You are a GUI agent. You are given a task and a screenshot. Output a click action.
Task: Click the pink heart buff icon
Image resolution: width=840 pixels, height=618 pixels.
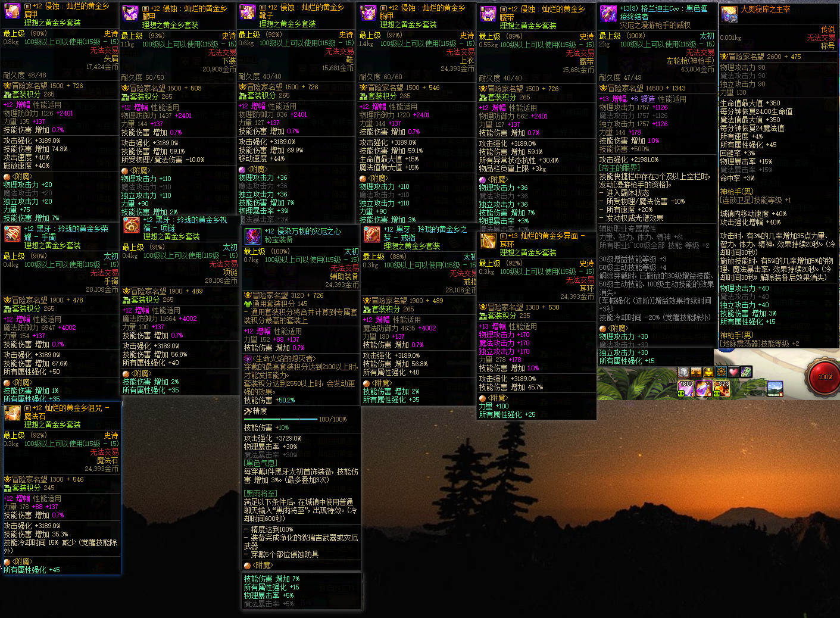point(733,372)
